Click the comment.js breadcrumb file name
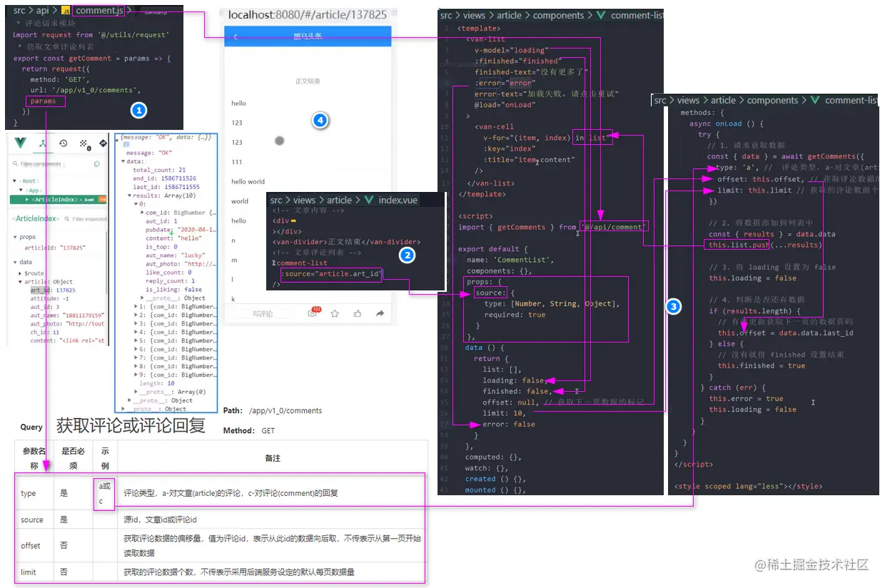The height and width of the screenshot is (588, 885). point(99,11)
